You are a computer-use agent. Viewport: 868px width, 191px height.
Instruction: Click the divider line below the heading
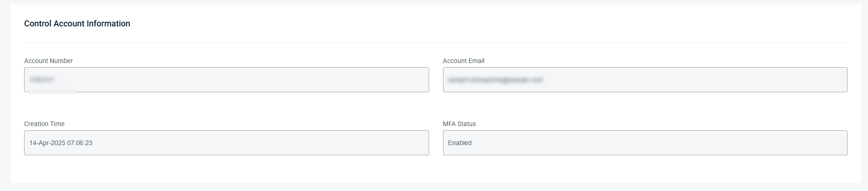[x=436, y=43]
